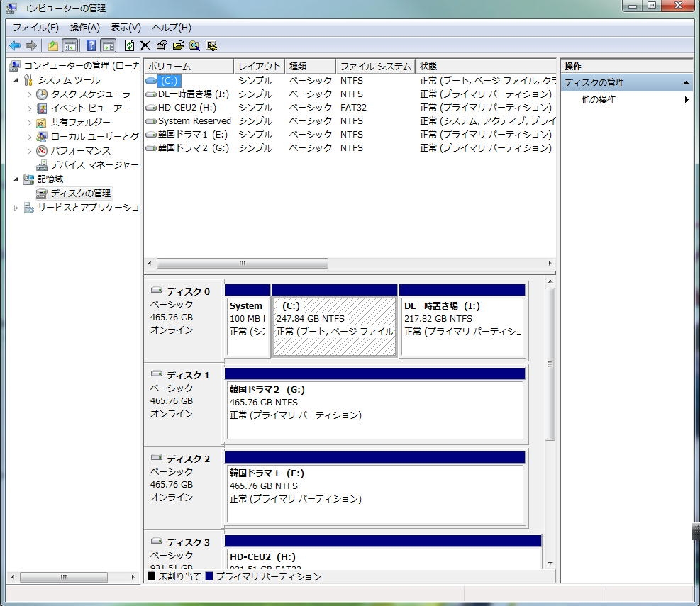Click the green Refresh toolbar icon
The width and height of the screenshot is (700, 606).
coord(130,45)
